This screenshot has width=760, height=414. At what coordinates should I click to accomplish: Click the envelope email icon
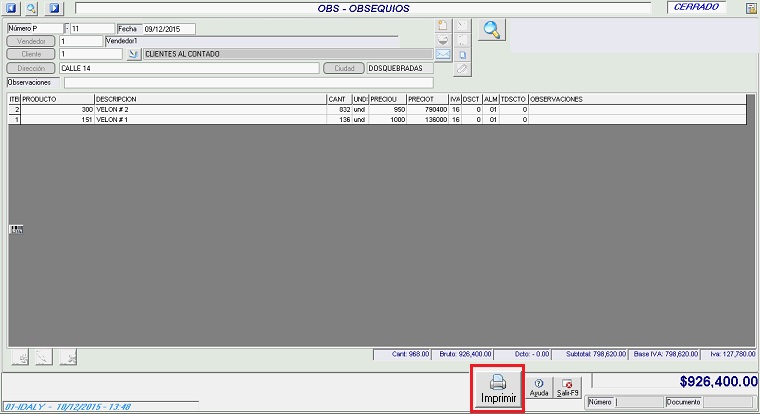pyautogui.click(x=443, y=54)
